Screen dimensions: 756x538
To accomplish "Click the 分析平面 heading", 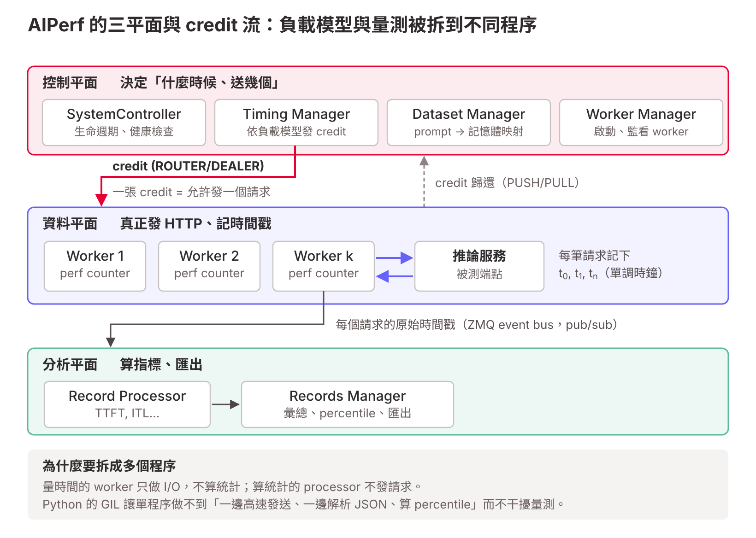I will point(70,365).
